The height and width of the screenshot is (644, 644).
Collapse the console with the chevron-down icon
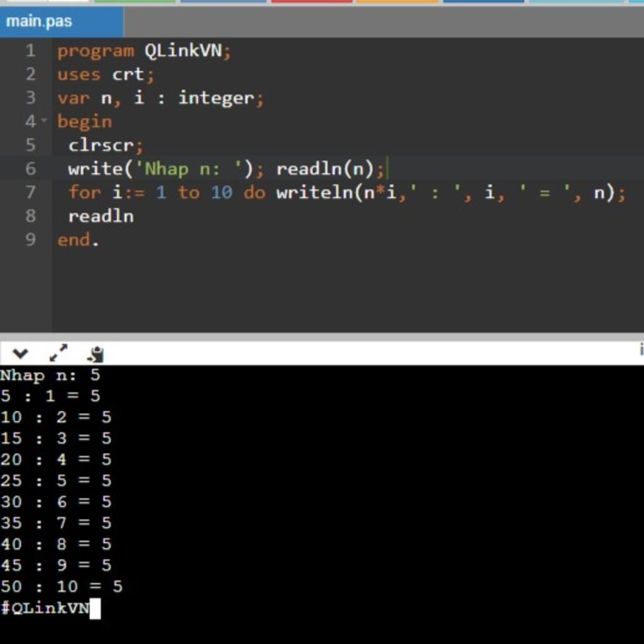20,353
